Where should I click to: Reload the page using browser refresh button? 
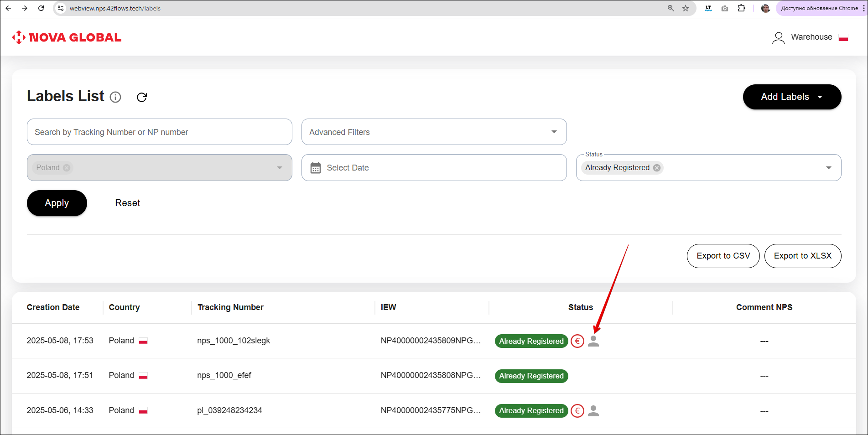coord(41,8)
